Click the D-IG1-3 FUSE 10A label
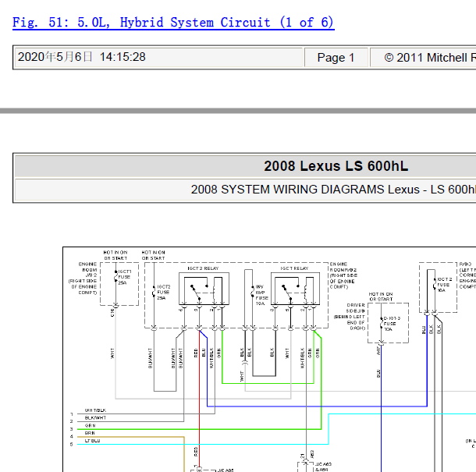The width and height of the screenshot is (476, 472). pyautogui.click(x=392, y=324)
